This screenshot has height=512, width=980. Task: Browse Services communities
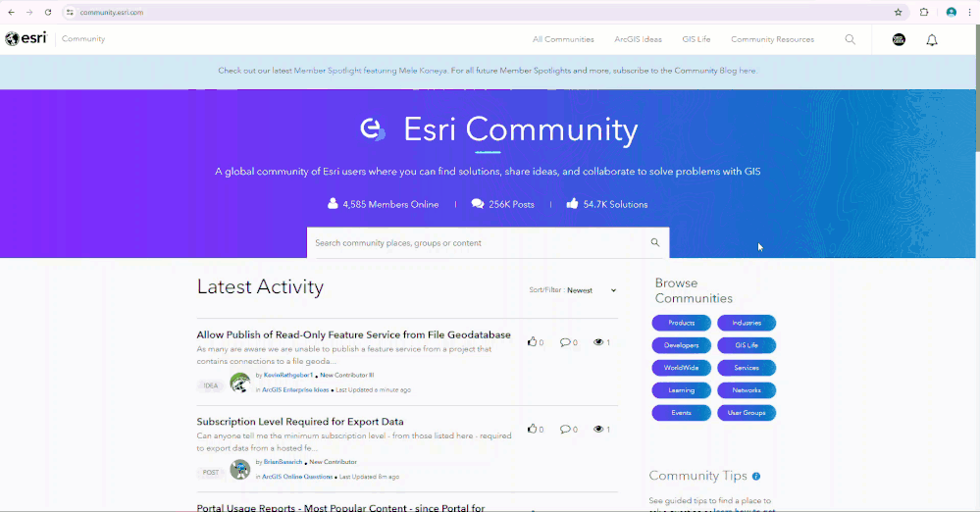747,368
